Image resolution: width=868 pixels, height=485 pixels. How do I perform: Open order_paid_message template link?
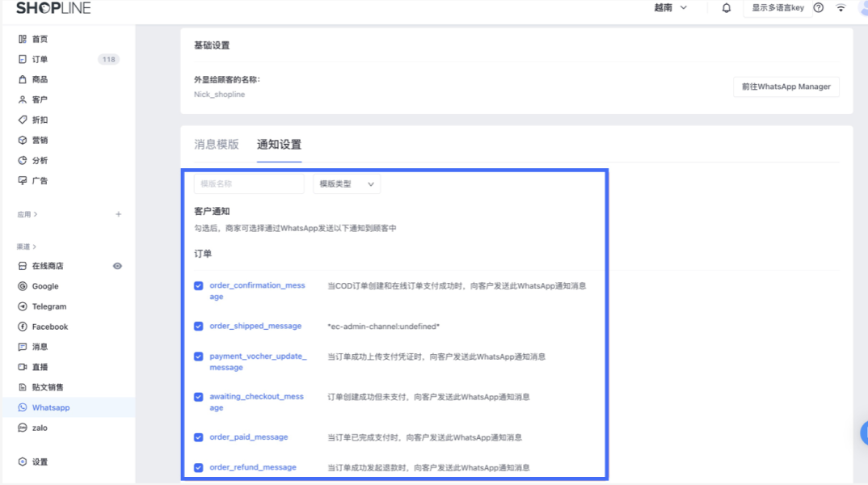point(249,437)
